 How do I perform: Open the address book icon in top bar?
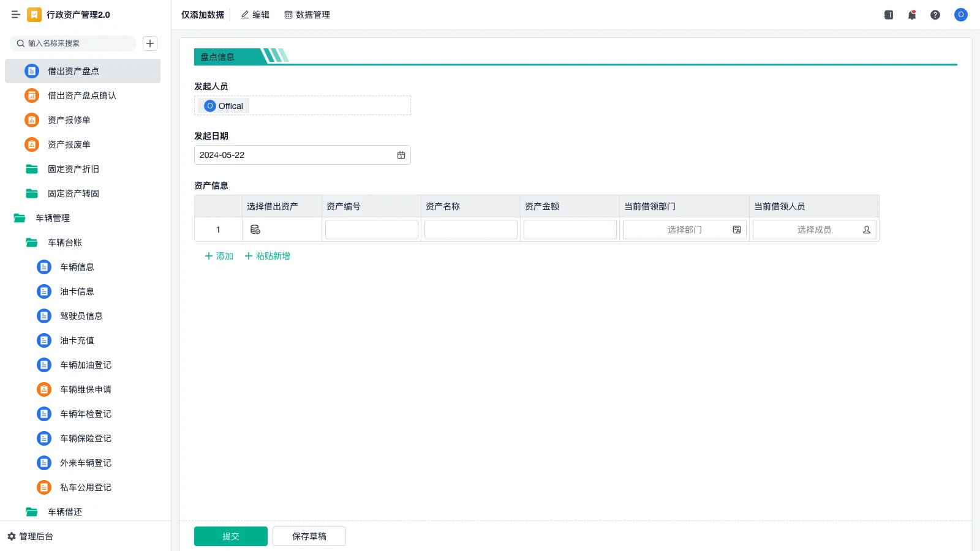[889, 15]
